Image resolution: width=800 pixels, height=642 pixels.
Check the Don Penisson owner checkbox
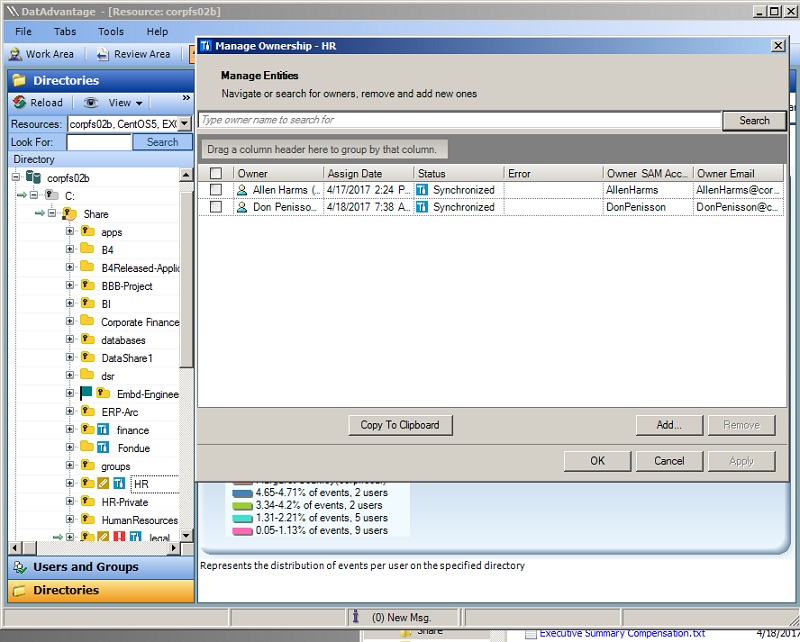(x=216, y=207)
